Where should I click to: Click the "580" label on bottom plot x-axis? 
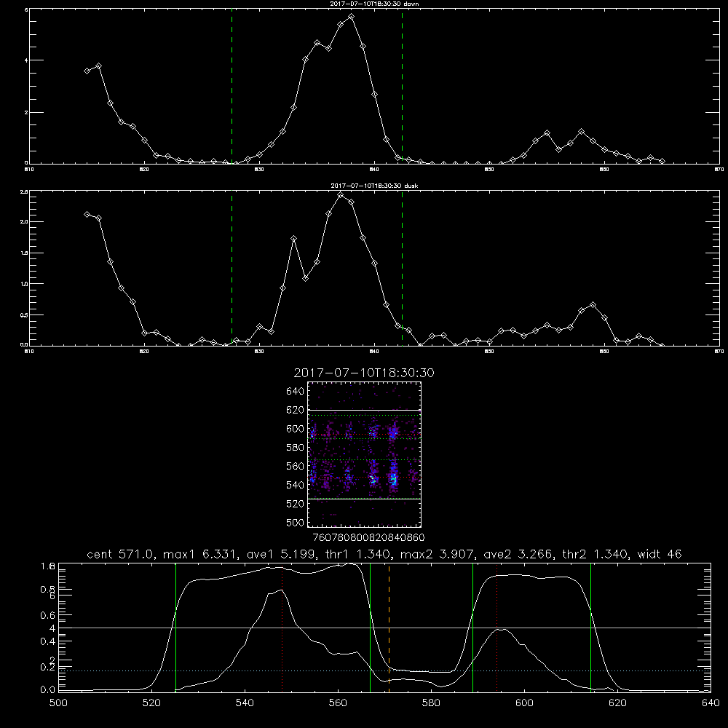tap(431, 703)
